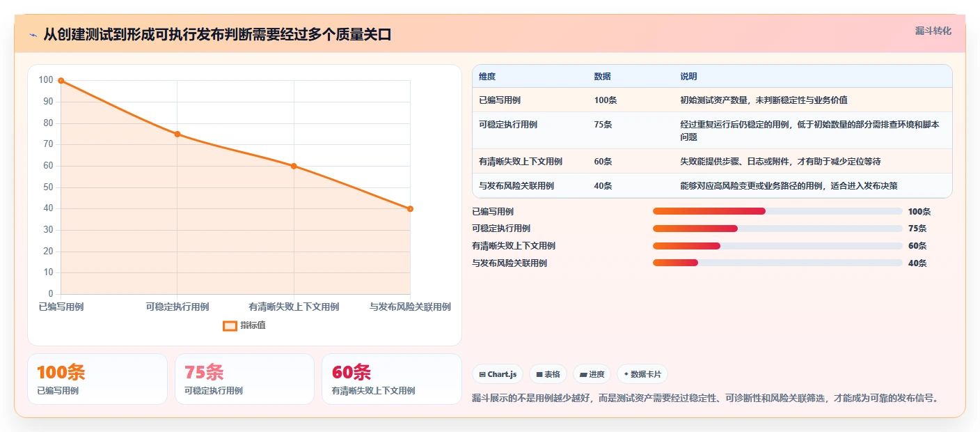Click the 与发布风险关联用例 progress bar
Viewport: 980px width, 432px height.
point(777,263)
